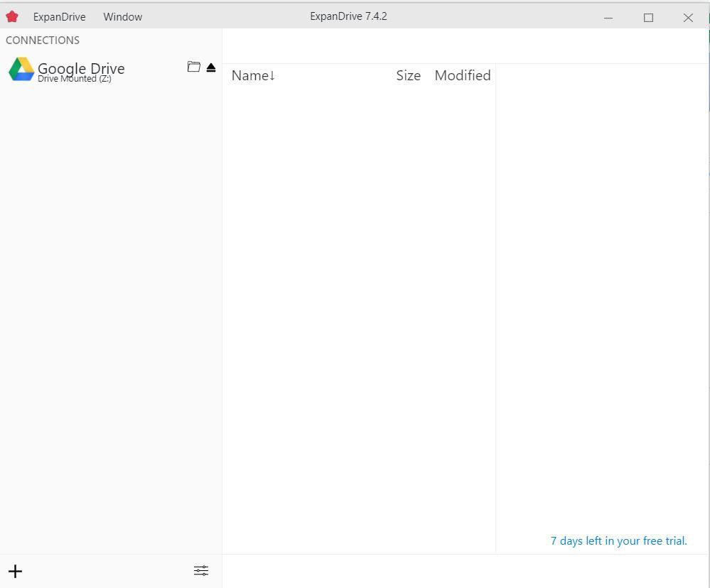The height and width of the screenshot is (588, 710).
Task: Click the free trial days left link
Action: pyautogui.click(x=618, y=541)
